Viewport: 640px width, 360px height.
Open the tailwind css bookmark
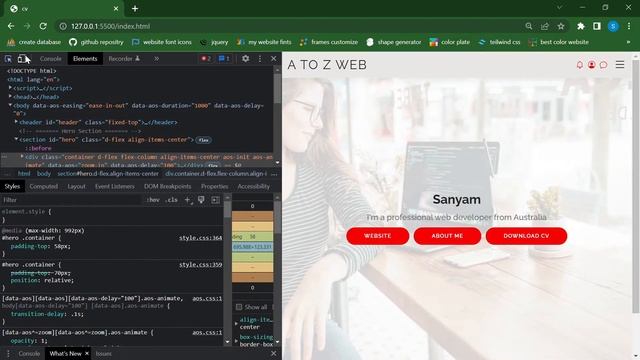point(499,42)
